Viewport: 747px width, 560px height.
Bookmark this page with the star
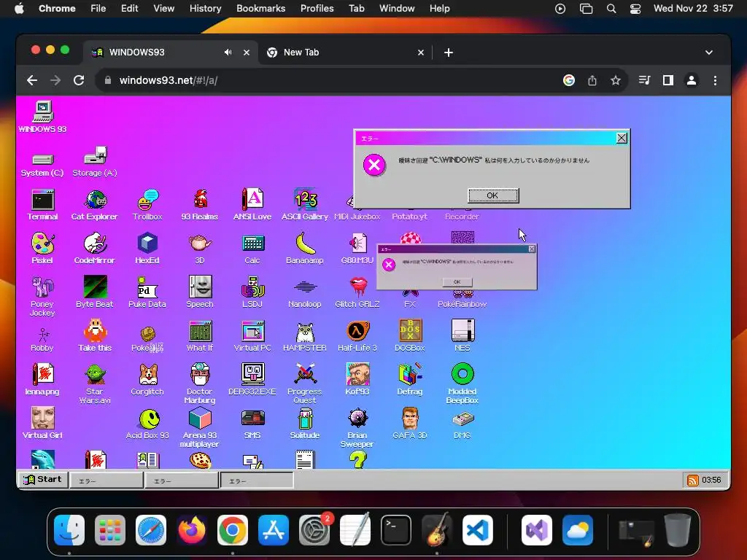616,80
